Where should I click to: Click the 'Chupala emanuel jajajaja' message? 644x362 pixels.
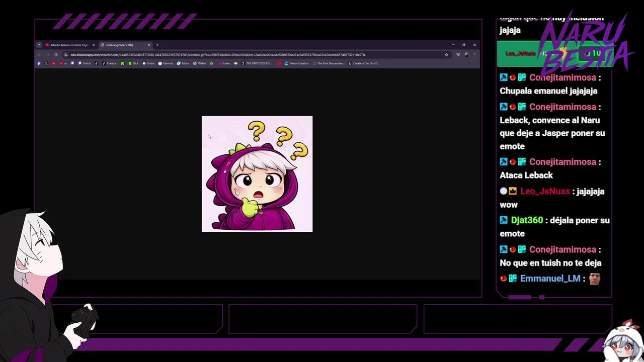(548, 91)
